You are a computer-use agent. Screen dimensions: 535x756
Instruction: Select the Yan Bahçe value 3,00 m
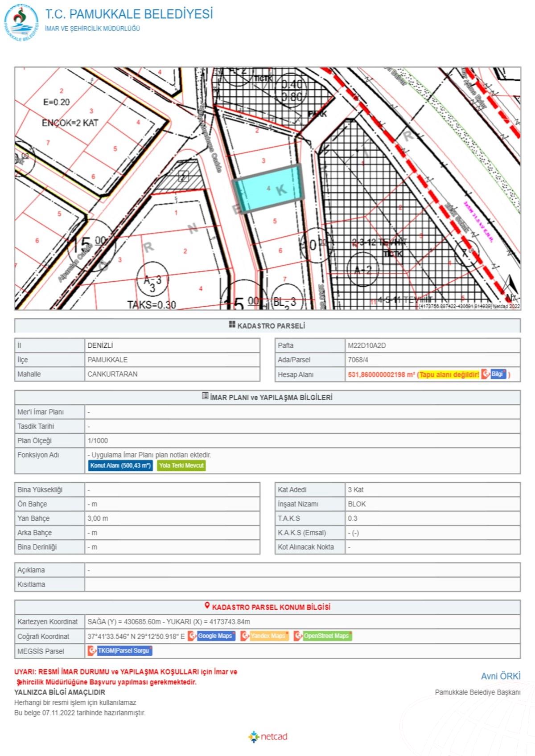tap(98, 518)
